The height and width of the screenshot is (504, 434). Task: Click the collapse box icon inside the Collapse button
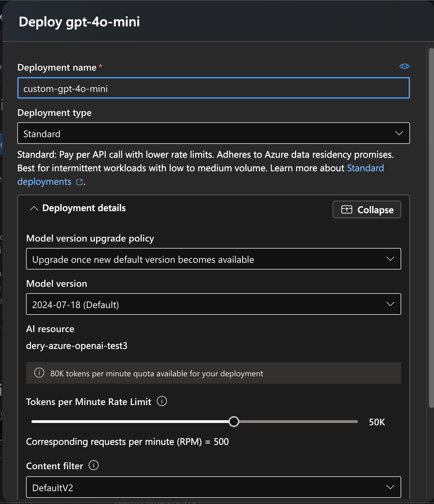[x=347, y=209]
